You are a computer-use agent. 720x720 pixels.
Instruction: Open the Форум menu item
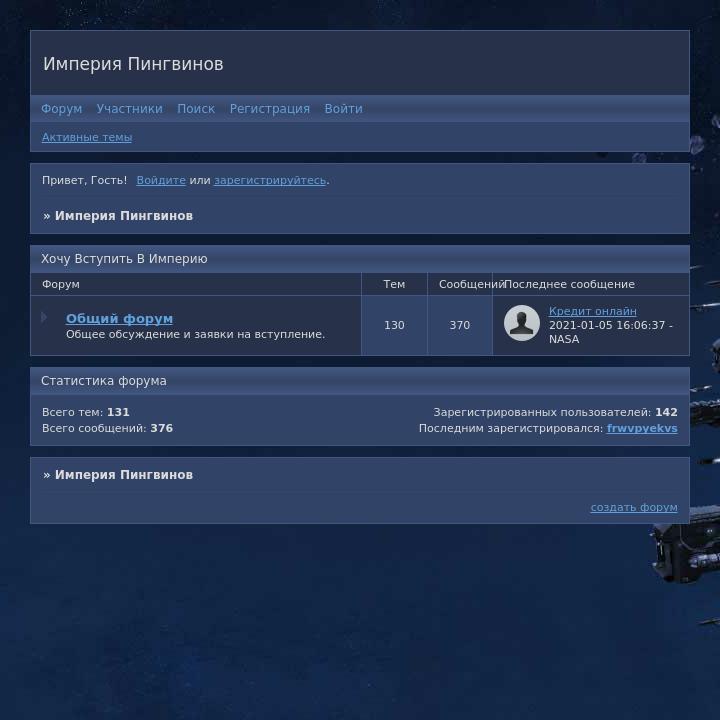pyautogui.click(x=62, y=109)
